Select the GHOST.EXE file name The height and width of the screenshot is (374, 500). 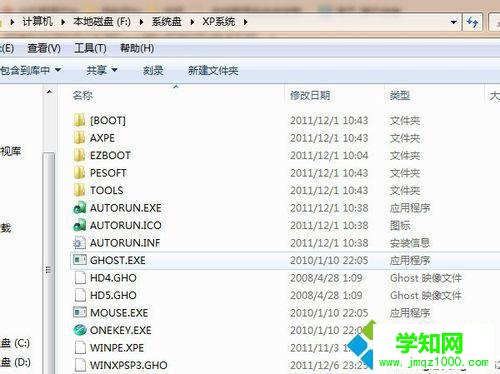coord(118,260)
